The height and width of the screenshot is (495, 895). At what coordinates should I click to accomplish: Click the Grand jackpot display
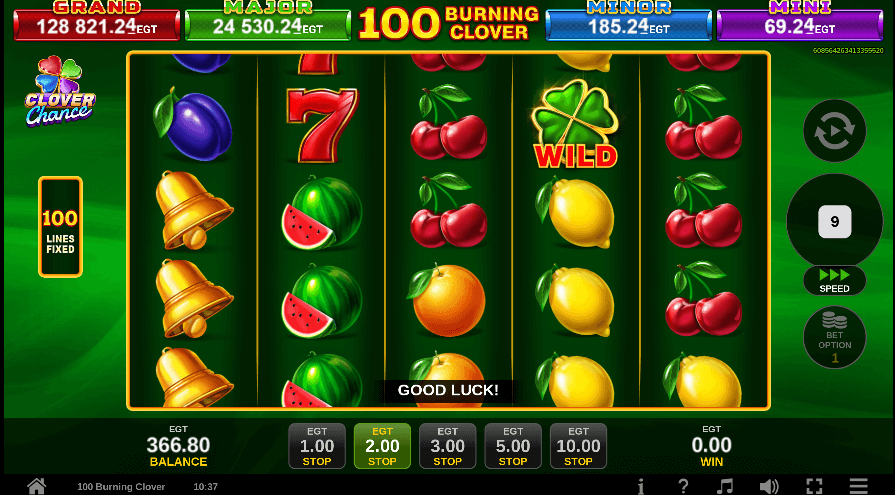click(96, 21)
